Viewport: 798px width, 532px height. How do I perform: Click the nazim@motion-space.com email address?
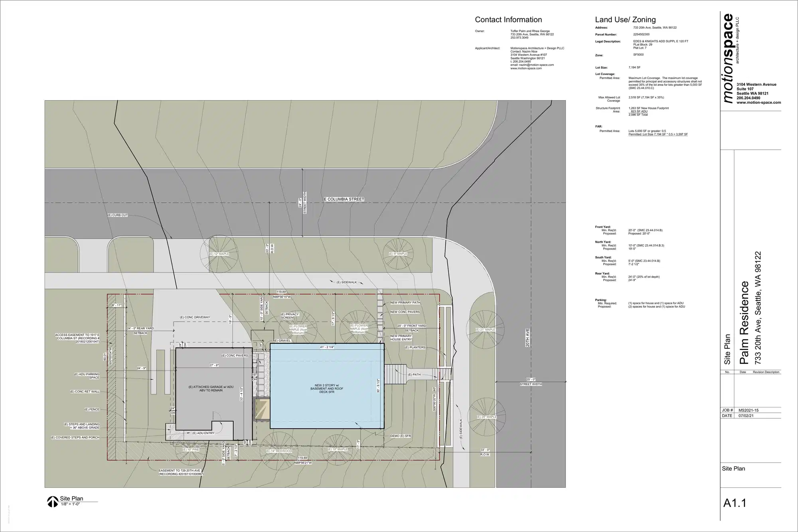[x=537, y=65]
